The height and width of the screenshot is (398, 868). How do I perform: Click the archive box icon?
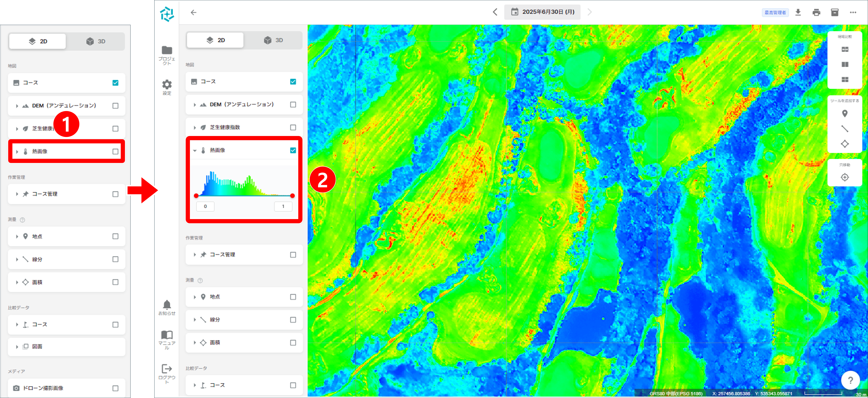pos(834,12)
